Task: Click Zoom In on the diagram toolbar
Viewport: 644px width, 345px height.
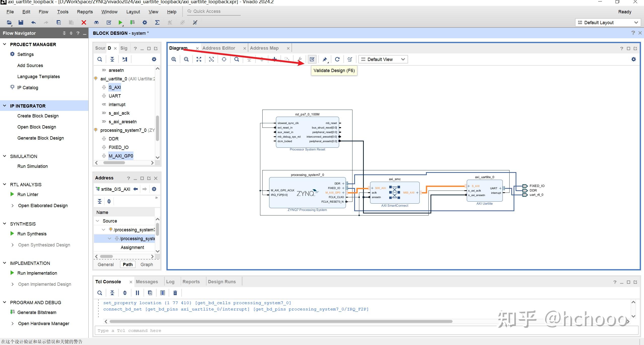Action: point(174,59)
